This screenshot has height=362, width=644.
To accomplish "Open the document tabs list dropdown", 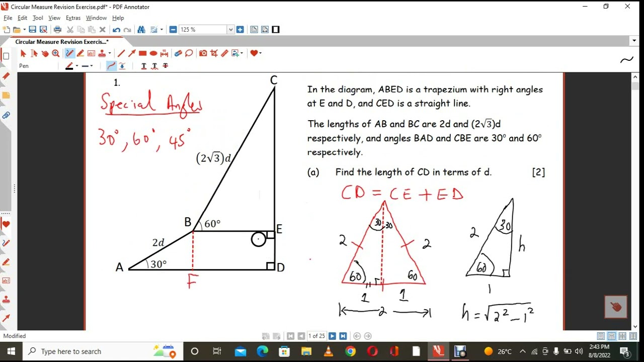I will [634, 41].
